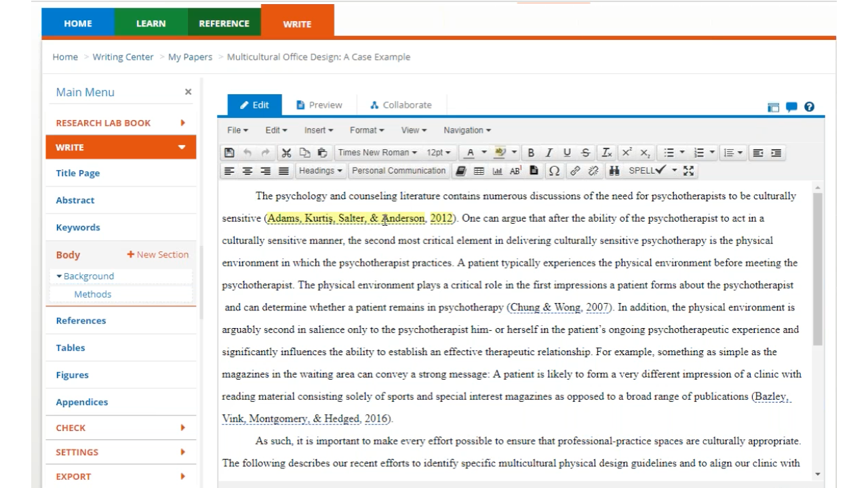Open the highlight color picker arrow
The image size is (868, 488).
514,153
